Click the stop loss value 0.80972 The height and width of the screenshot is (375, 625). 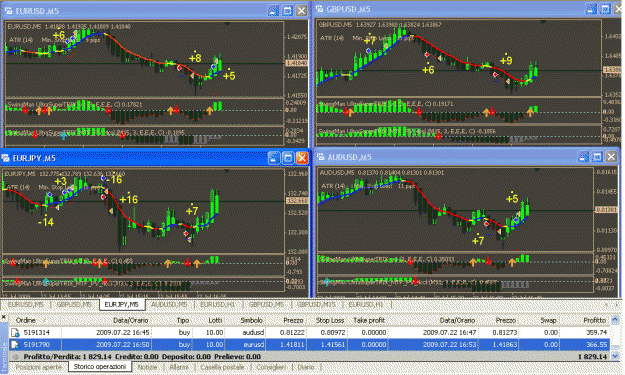(334, 332)
